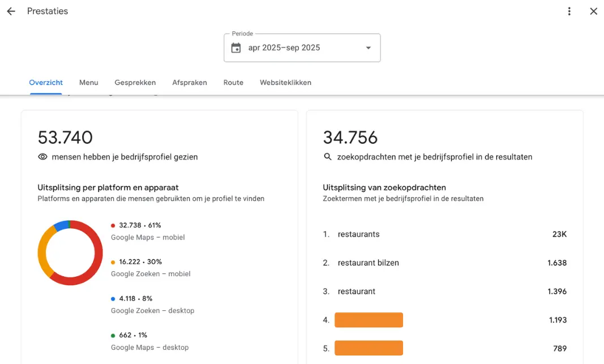The width and height of the screenshot is (604, 364).
Task: View the Route tab
Action: pyautogui.click(x=233, y=83)
